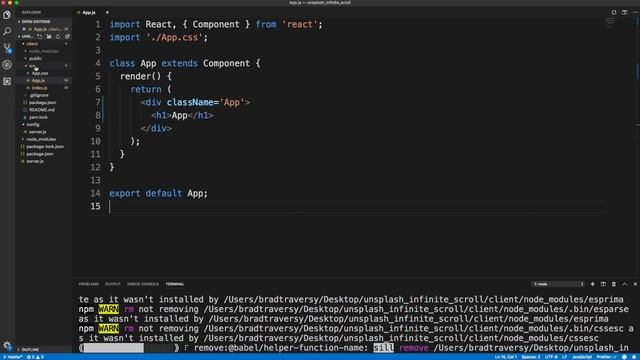Screen dimensions: 640x360
Task: Click the editor minimap
Action: coord(610,24)
